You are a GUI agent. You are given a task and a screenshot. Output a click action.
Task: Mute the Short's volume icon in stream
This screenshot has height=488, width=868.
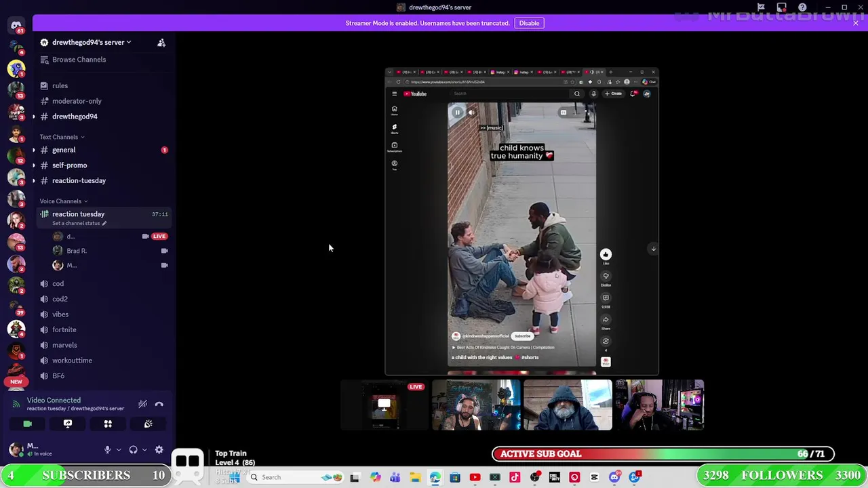(x=471, y=113)
